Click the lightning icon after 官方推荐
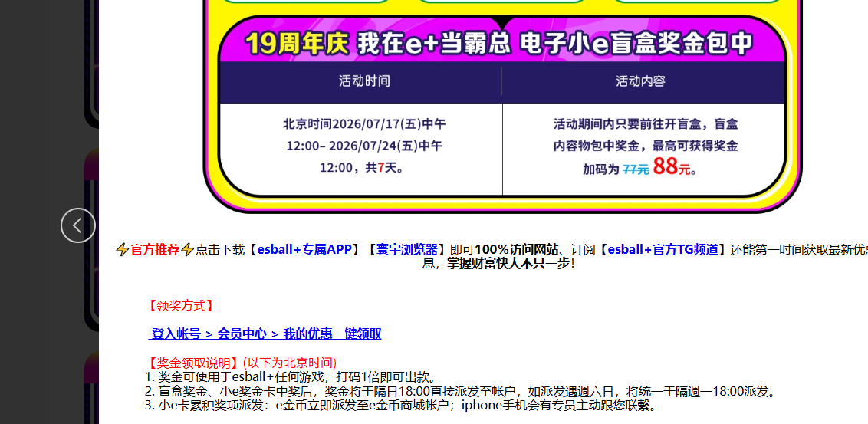 tap(188, 250)
